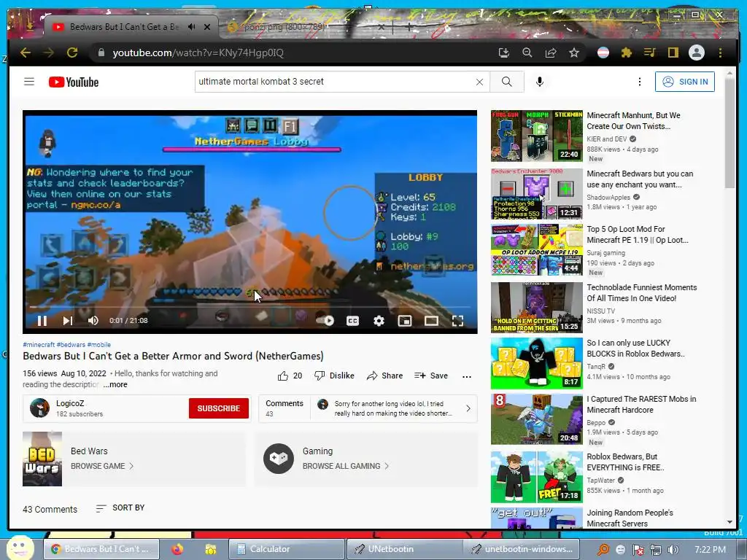This screenshot has width=747, height=560.
Task: Open the taskbar volume speaker icon
Action: (673, 550)
